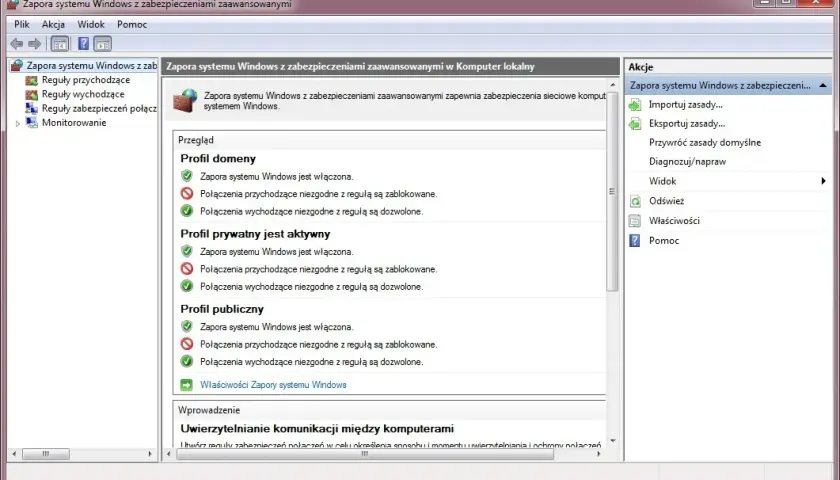The height and width of the screenshot is (480, 840).
Task: Click Eksportuj zasady action
Action: 687,124
